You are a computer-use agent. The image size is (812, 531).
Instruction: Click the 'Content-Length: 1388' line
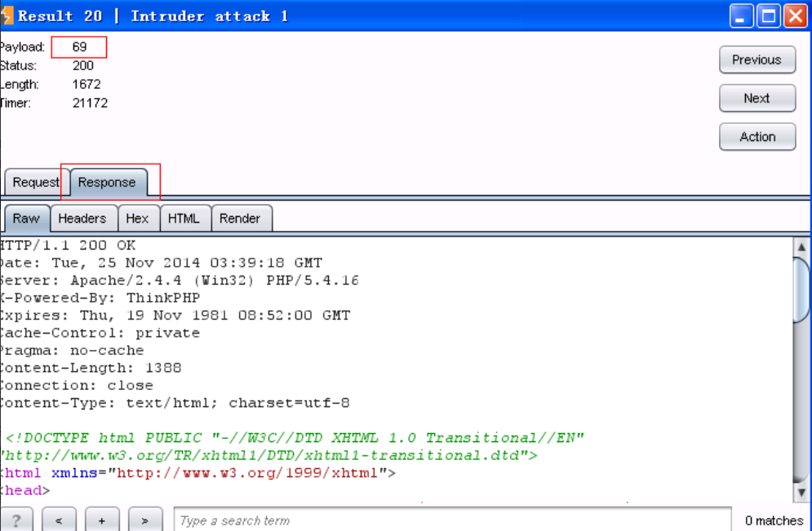pos(91,369)
